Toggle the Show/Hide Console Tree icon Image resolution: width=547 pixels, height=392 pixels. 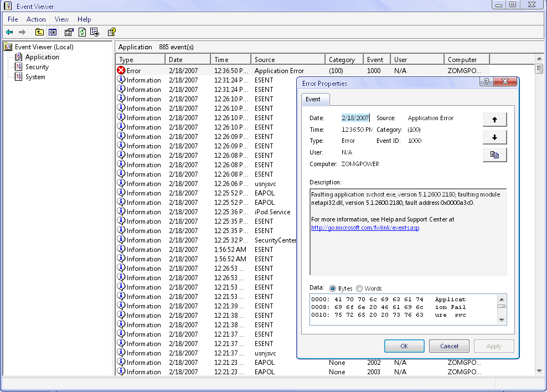coord(53,32)
